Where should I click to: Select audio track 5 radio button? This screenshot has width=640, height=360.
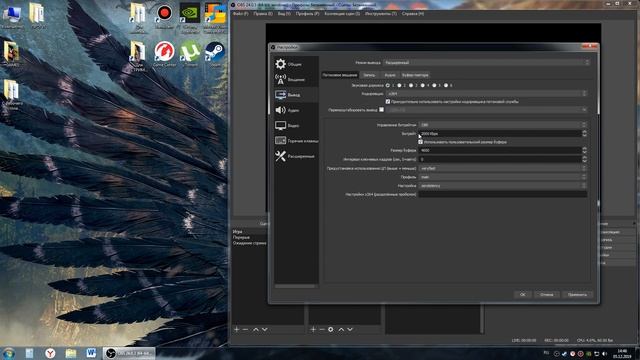(x=434, y=85)
